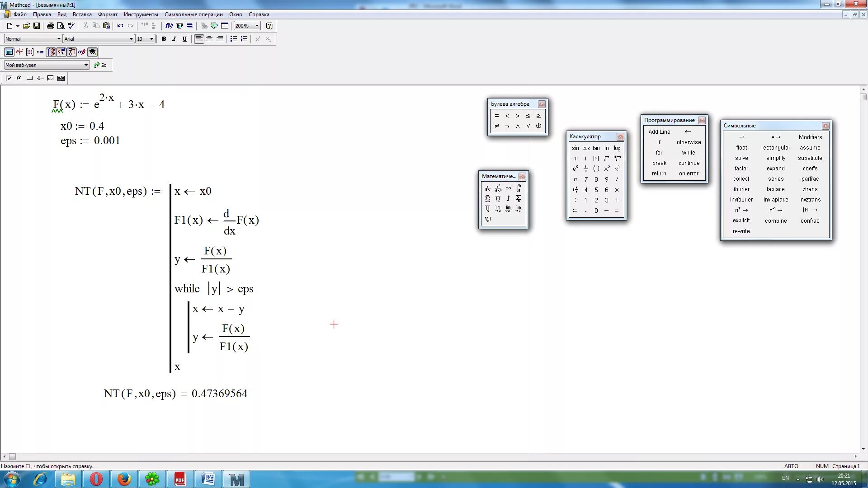868x488 pixels.
Task: Click the spell check ABC icon
Action: click(x=71, y=26)
